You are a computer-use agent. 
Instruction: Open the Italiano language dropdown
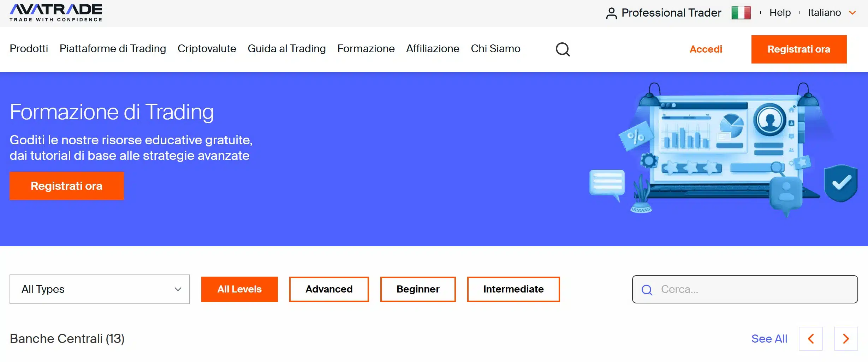(832, 13)
